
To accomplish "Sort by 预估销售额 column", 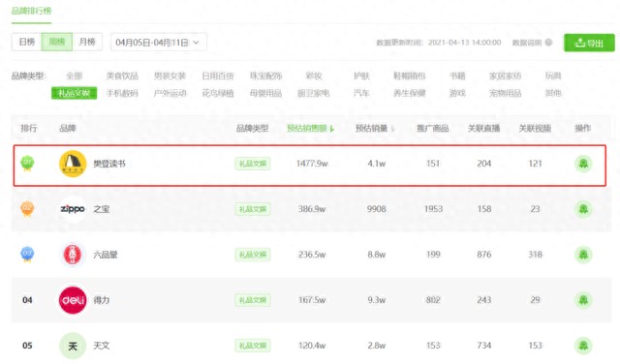I will (x=310, y=128).
